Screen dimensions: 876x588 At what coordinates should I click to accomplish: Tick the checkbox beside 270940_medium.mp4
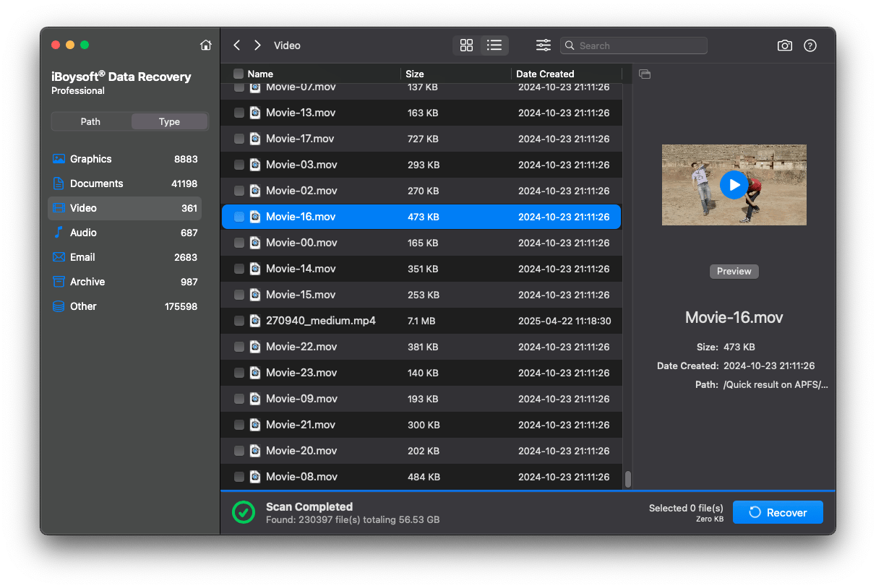[x=239, y=320]
